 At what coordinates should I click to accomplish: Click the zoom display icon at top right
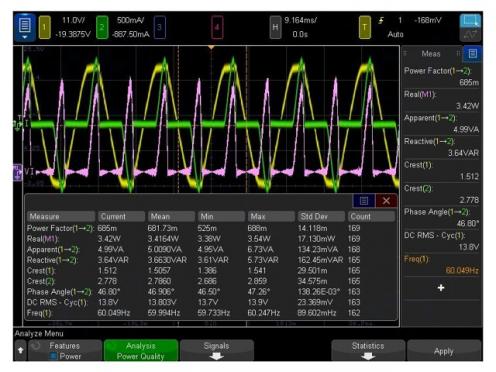(470, 21)
